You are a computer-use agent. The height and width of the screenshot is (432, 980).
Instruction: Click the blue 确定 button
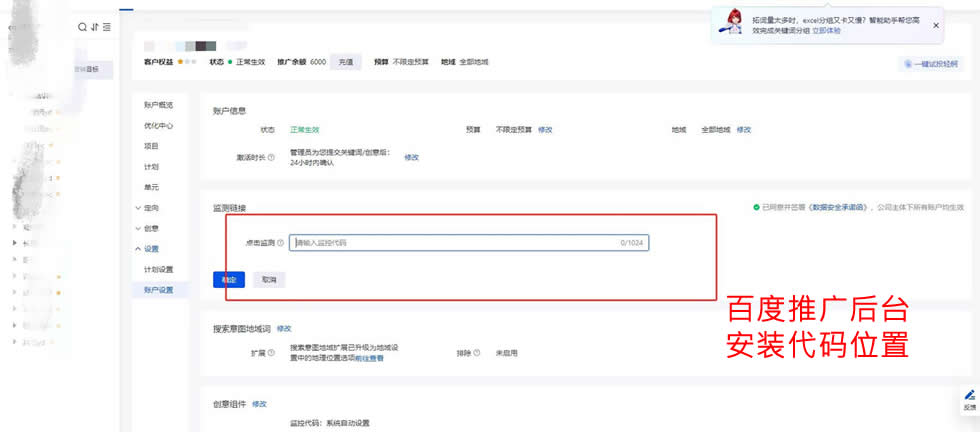(229, 280)
